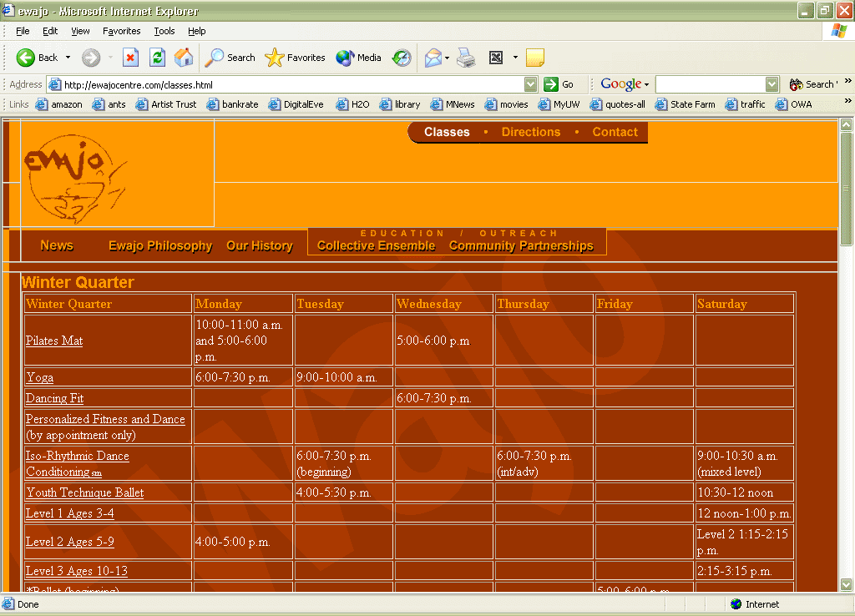This screenshot has height=616, width=855.
Task: Open the H2O link bookmark
Action: click(352, 104)
